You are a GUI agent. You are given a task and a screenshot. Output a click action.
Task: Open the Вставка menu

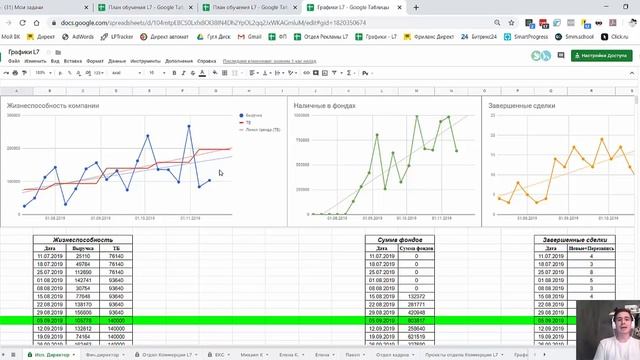[73, 61]
